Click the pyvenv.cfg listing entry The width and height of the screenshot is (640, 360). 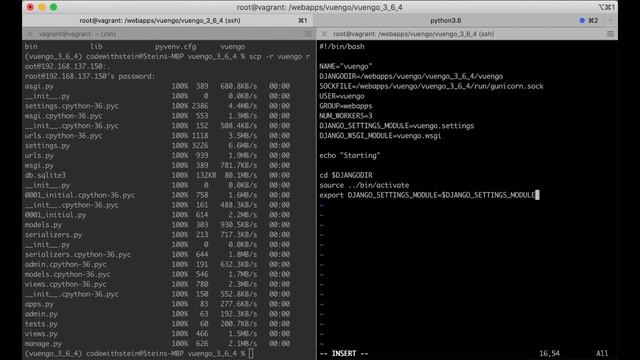[x=176, y=47]
